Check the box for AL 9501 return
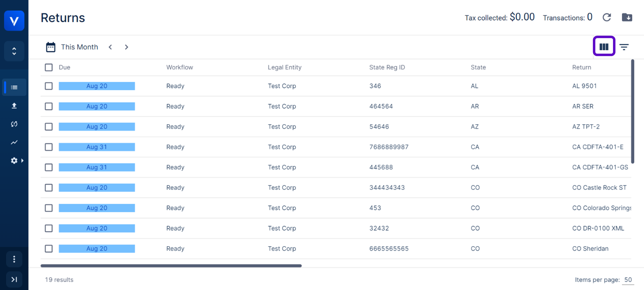Viewport: 644px width, 290px height. [49, 86]
